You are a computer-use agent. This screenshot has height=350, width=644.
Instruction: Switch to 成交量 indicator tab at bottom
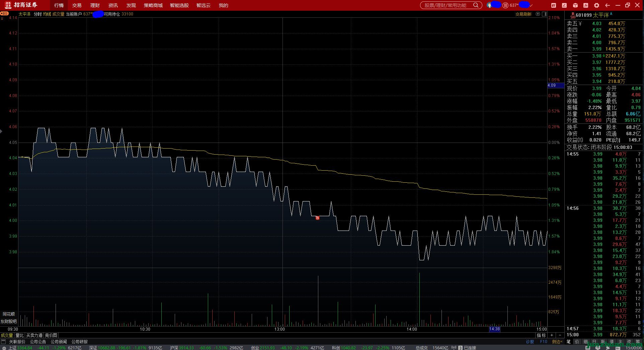pos(7,335)
